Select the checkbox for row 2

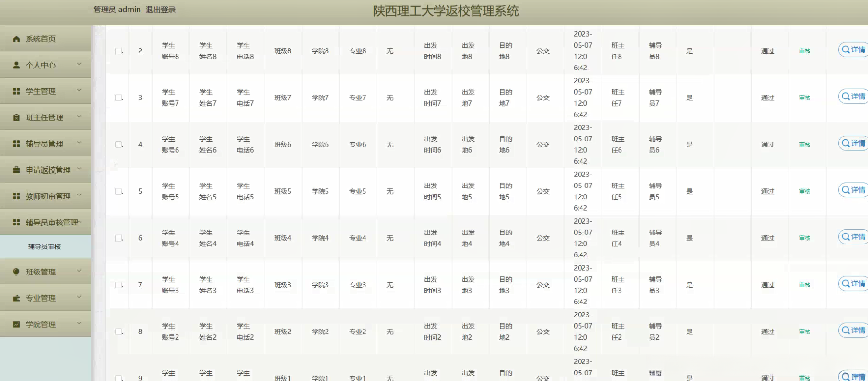(118, 51)
